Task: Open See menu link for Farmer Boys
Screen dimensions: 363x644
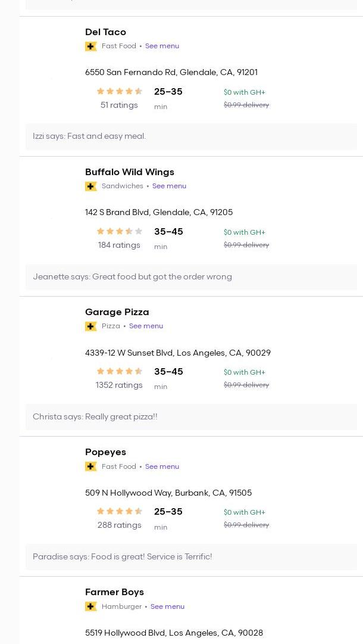Action: point(167,606)
